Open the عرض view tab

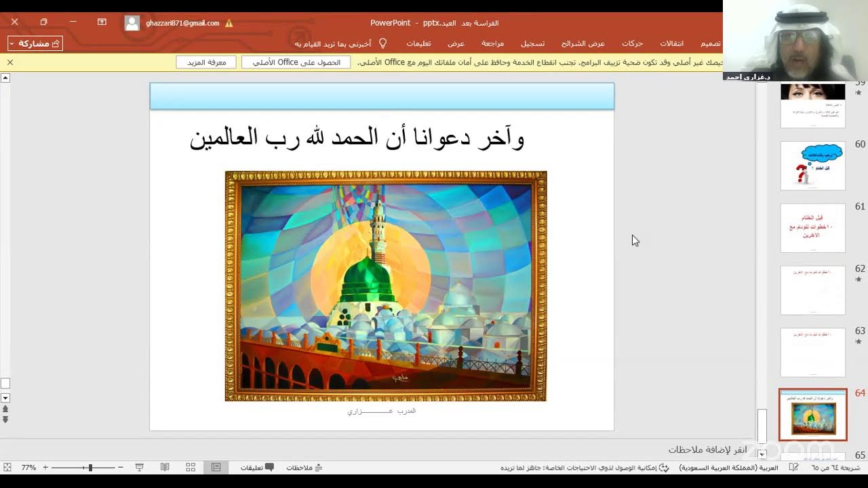pyautogui.click(x=456, y=43)
